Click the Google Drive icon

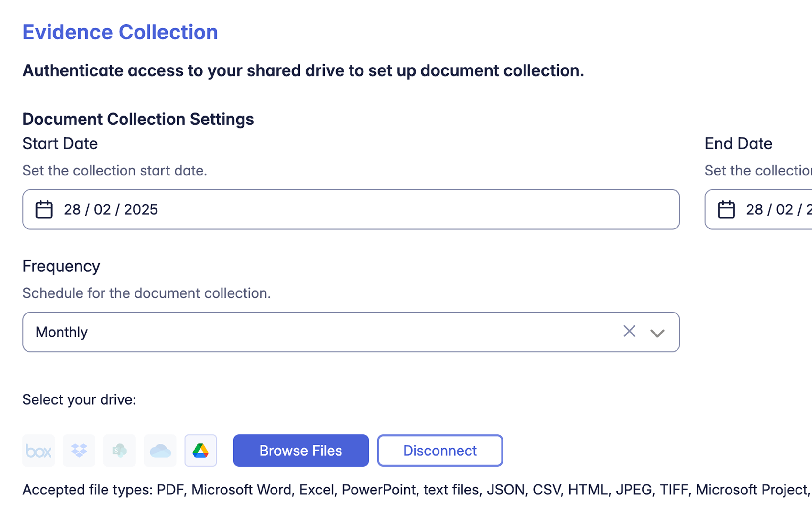click(x=201, y=451)
